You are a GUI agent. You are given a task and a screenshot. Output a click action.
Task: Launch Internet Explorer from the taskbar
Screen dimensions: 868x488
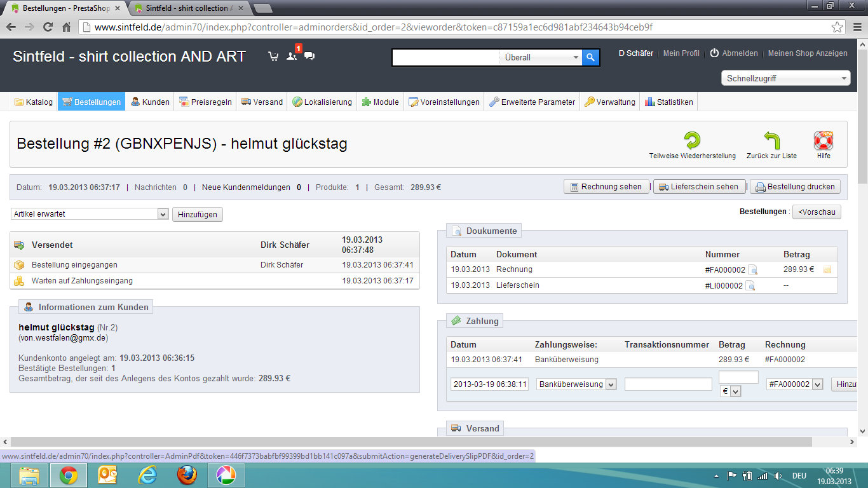(147, 475)
